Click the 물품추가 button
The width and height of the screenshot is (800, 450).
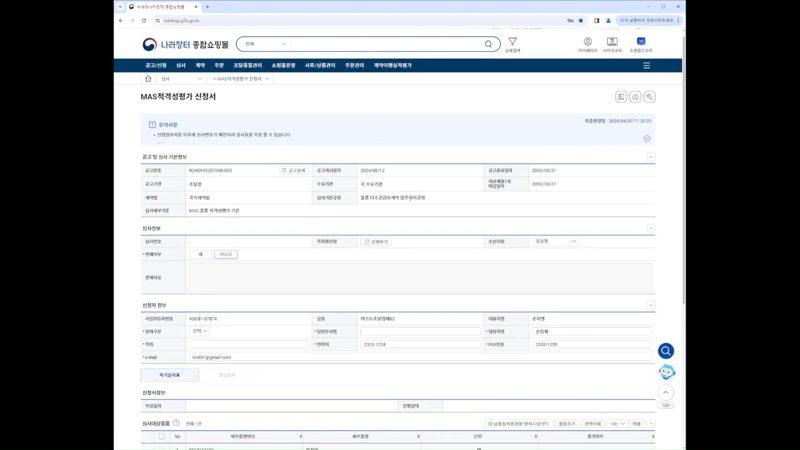(566, 424)
